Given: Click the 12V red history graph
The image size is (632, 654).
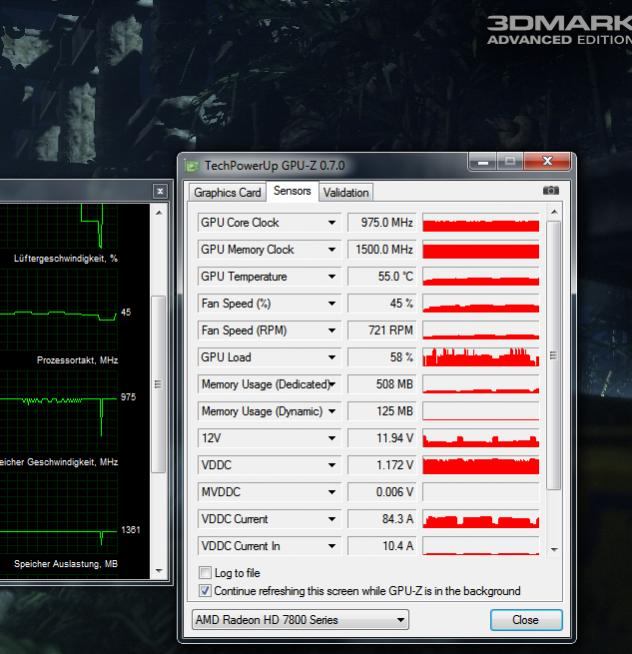Looking at the screenshot, I should (481, 438).
